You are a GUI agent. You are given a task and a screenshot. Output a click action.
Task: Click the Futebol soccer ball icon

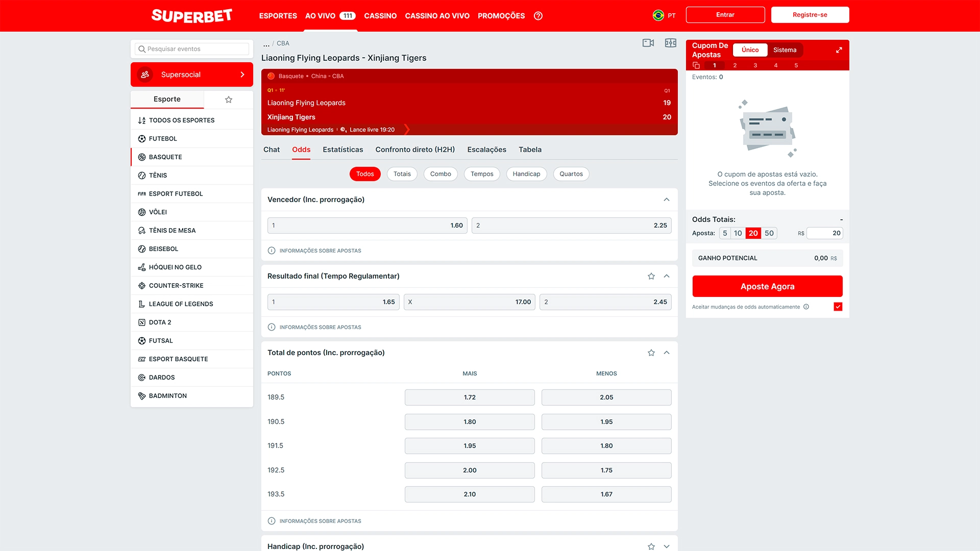click(x=142, y=139)
